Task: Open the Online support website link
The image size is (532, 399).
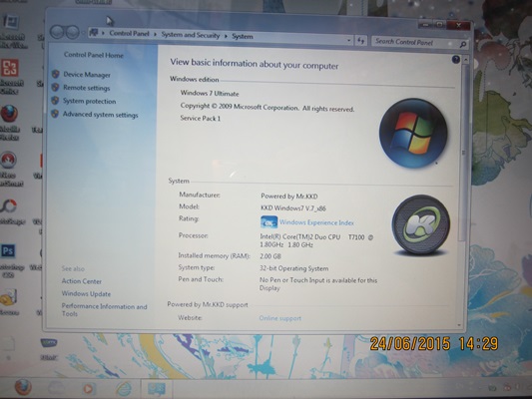Action: click(x=279, y=318)
